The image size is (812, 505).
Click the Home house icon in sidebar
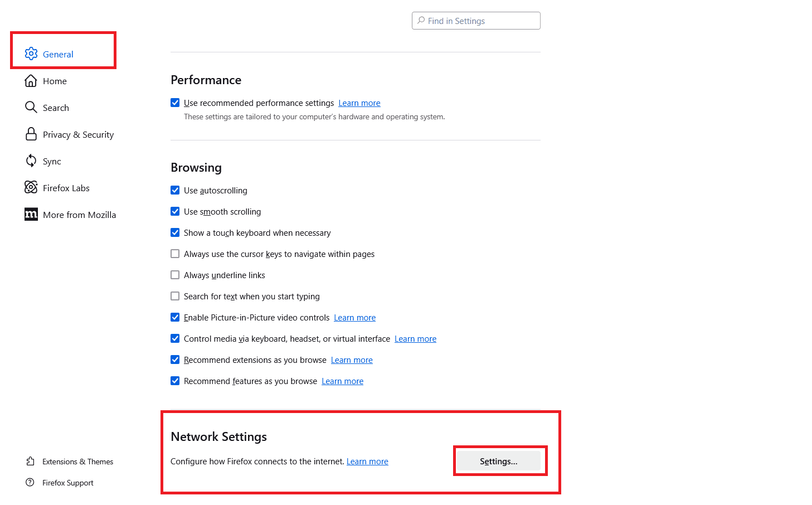point(32,80)
